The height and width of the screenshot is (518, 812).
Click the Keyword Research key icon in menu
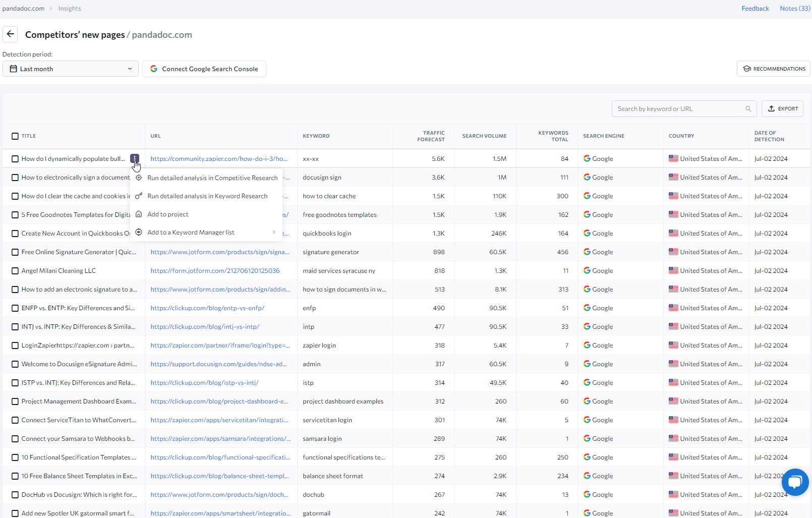pyautogui.click(x=139, y=196)
